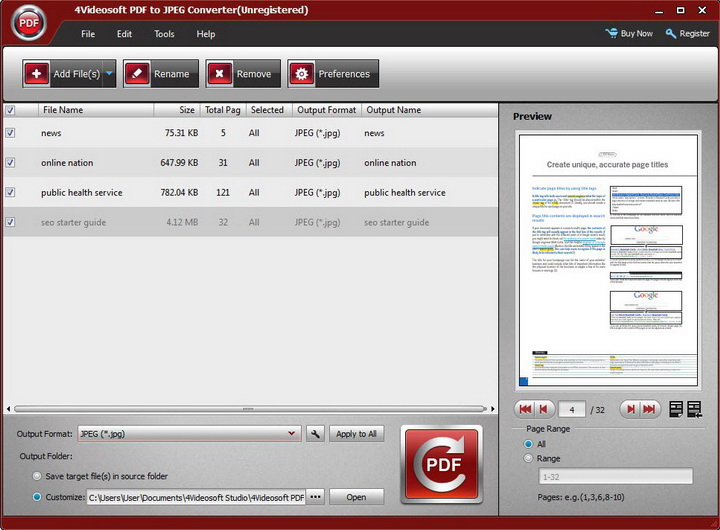
Task: Go to the first preview page
Action: coord(525,409)
